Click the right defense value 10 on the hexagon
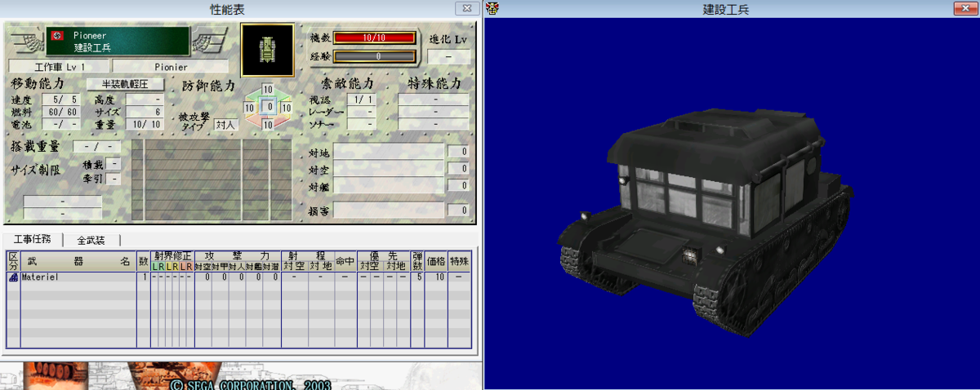Screen dimensions: 980x390 (286, 108)
